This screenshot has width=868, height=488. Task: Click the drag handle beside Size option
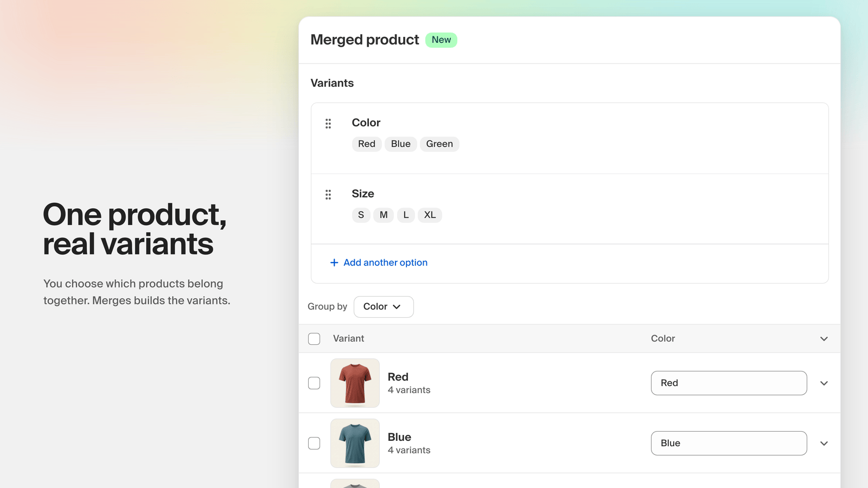[328, 195]
